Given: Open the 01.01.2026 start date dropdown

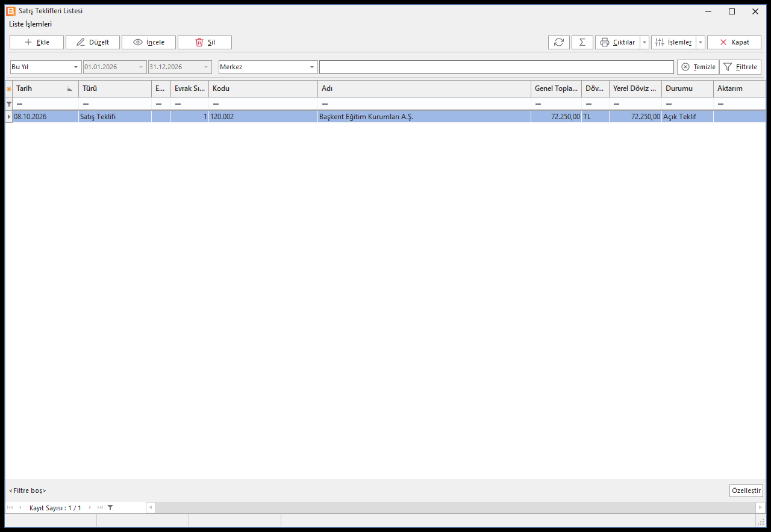Looking at the screenshot, I should pos(142,67).
